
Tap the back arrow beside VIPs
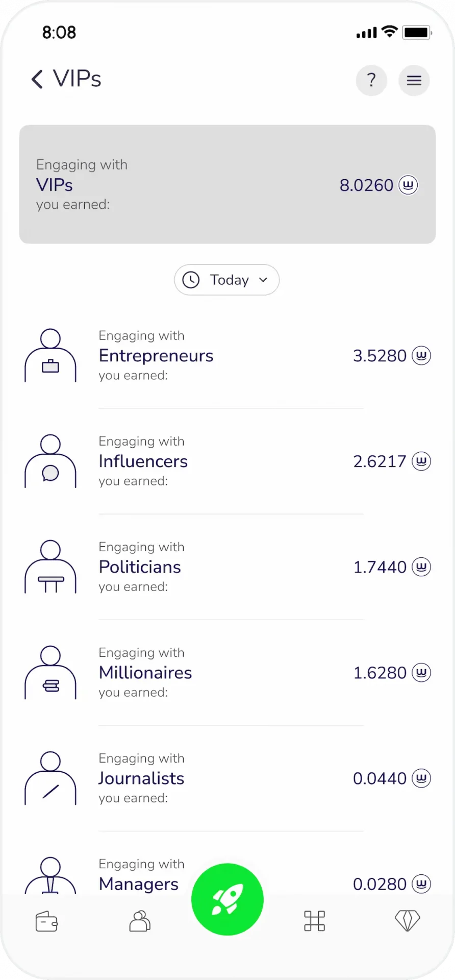[37, 79]
